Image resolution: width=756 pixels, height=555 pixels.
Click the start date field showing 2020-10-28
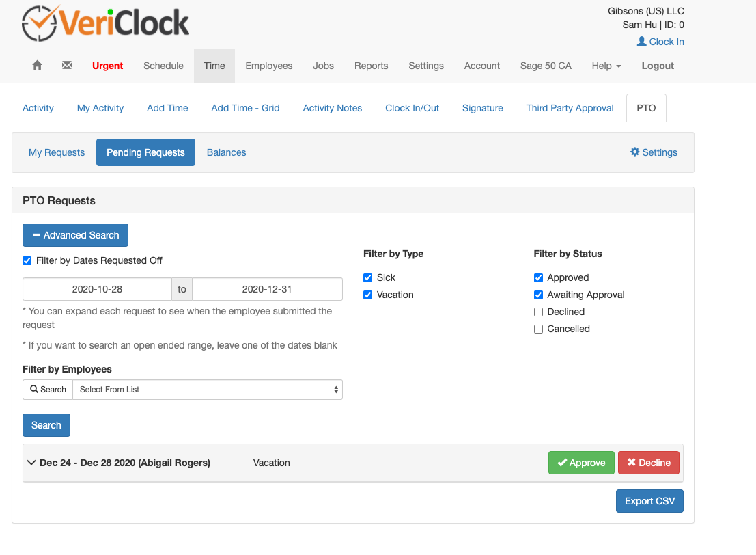coord(97,289)
